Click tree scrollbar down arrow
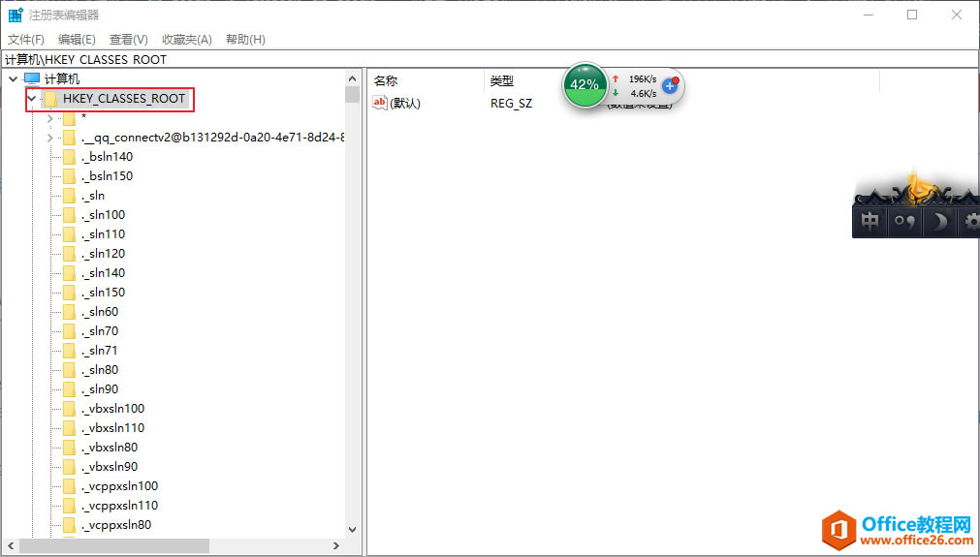 pyautogui.click(x=353, y=530)
